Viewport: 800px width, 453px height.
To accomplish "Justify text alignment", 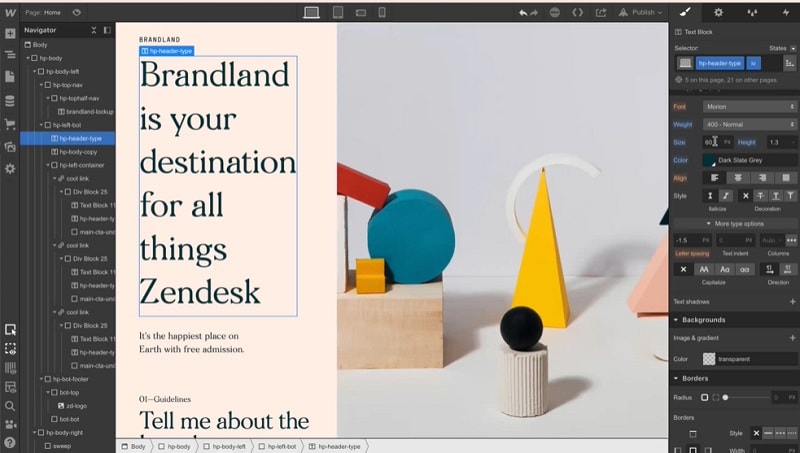I will point(786,178).
